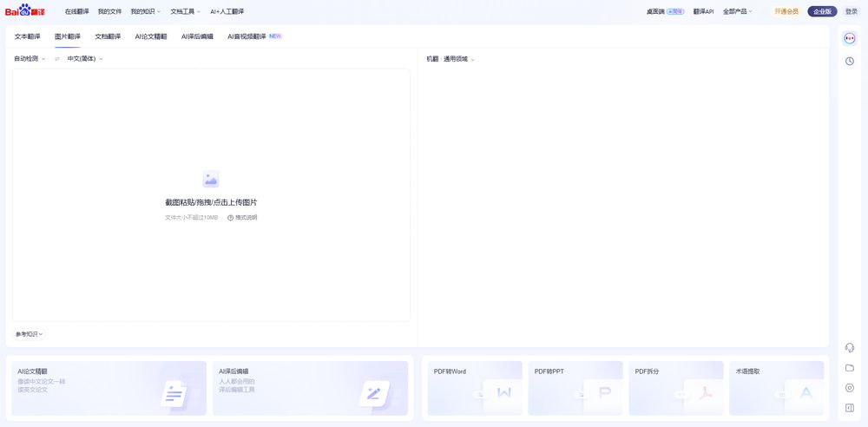Open the 我的知识 menu dropdown
868x427 pixels.
146,11
